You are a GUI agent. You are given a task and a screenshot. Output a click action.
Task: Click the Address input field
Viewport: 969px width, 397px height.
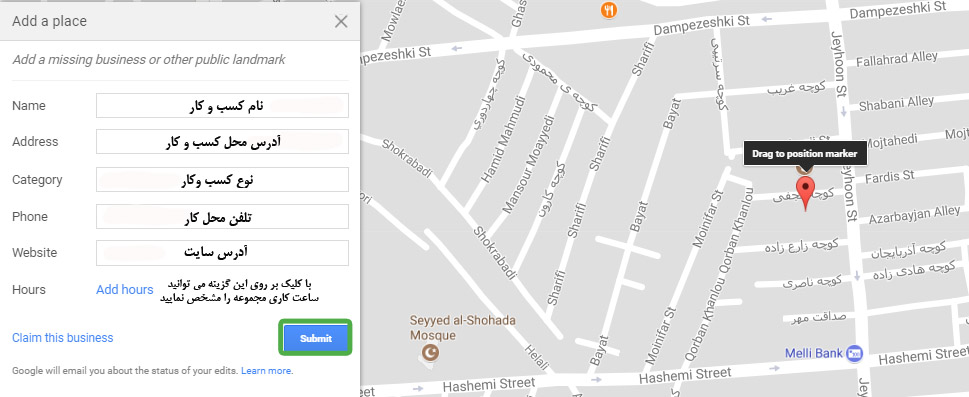(222, 142)
